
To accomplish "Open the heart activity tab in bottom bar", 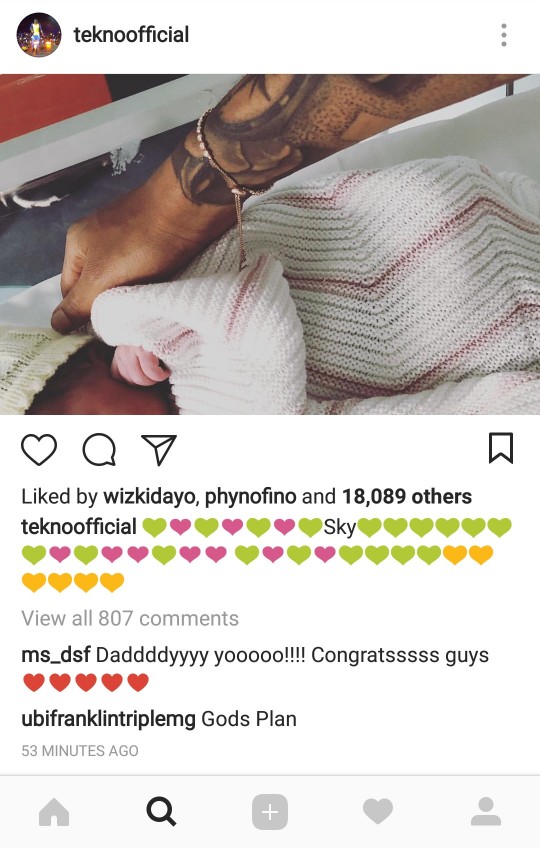I will [x=378, y=812].
